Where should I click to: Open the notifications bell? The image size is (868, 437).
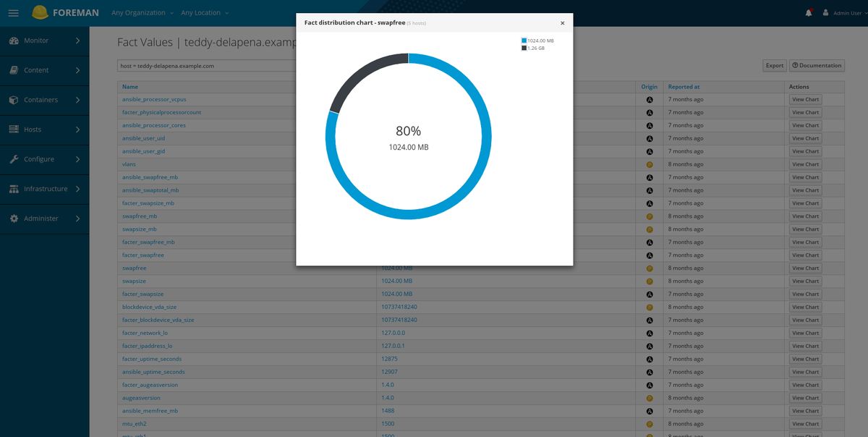[x=808, y=12]
